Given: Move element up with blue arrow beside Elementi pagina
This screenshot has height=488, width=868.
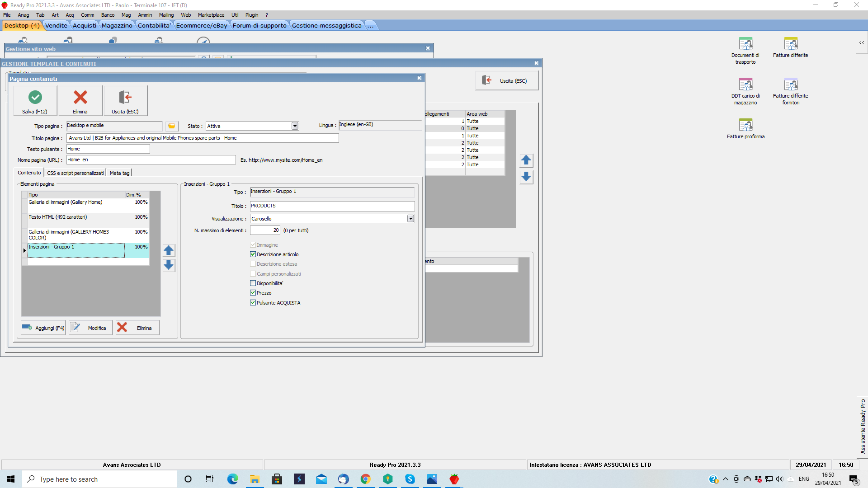Looking at the screenshot, I should point(169,250).
